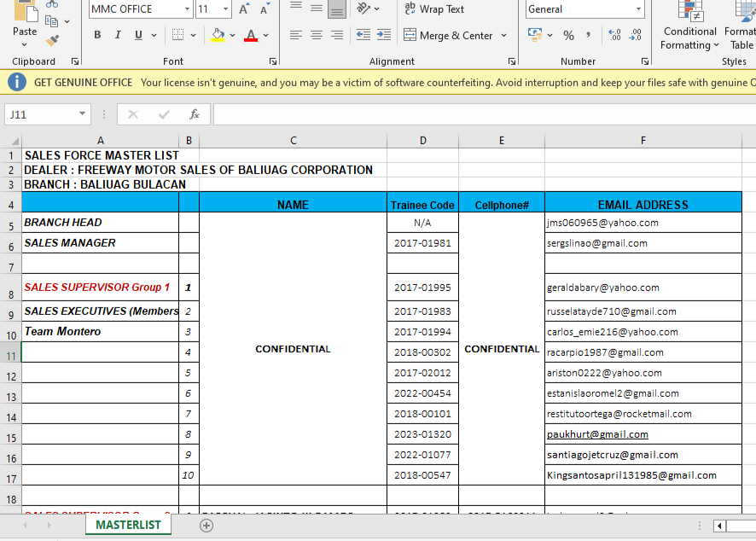Click the info icon in license warning bar
Viewport: 756px width, 541px height.
coord(17,82)
